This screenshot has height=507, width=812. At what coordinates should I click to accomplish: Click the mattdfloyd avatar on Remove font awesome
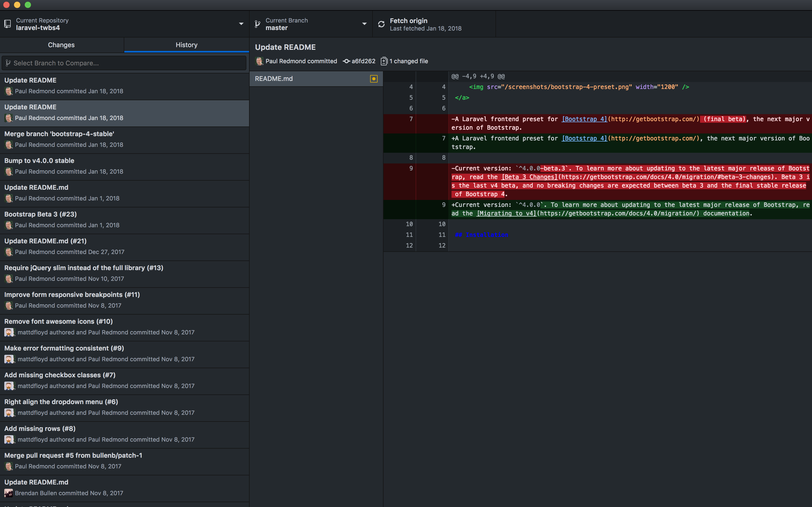pyautogui.click(x=8, y=332)
